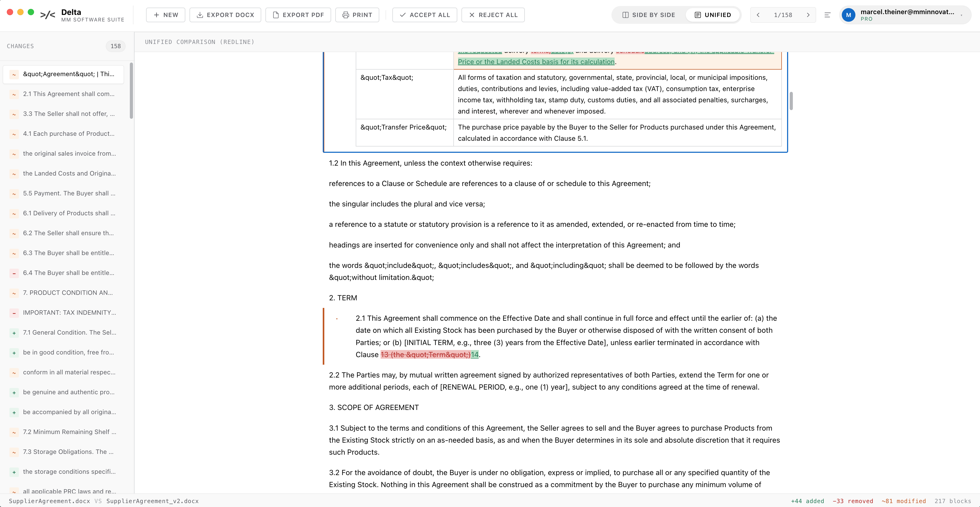Click '-33 removed' in status bar

853,501
